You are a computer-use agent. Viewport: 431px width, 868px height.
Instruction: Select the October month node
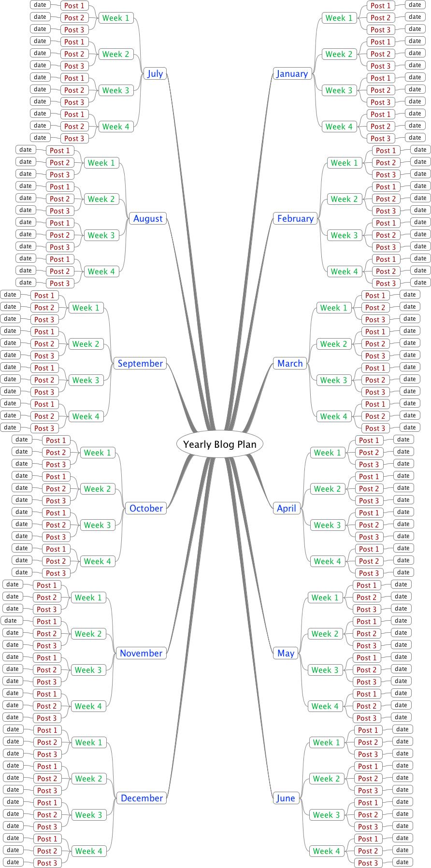point(146,509)
